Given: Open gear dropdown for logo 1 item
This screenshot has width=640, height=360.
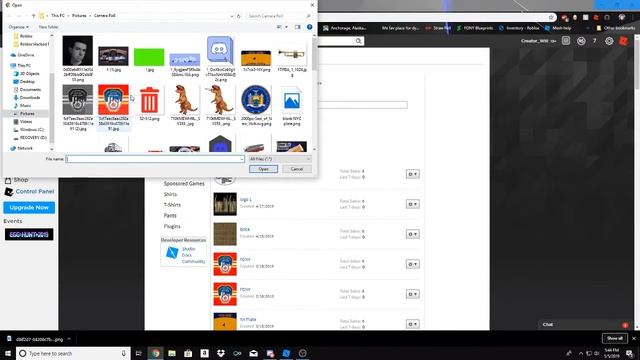Looking at the screenshot, I should 412,204.
